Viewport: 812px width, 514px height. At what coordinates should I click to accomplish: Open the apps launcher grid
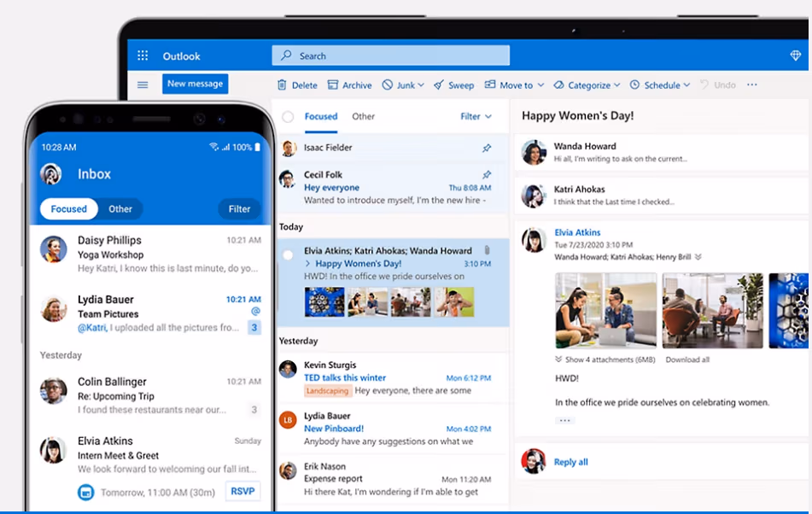click(142, 55)
